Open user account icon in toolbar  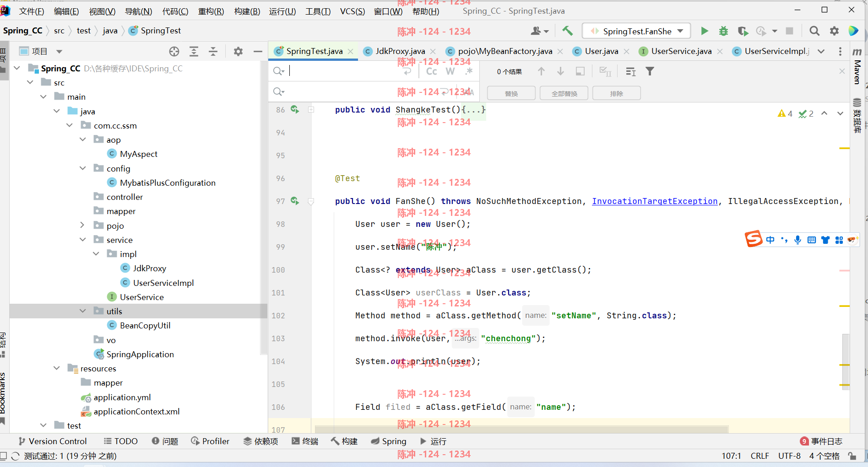(x=539, y=31)
